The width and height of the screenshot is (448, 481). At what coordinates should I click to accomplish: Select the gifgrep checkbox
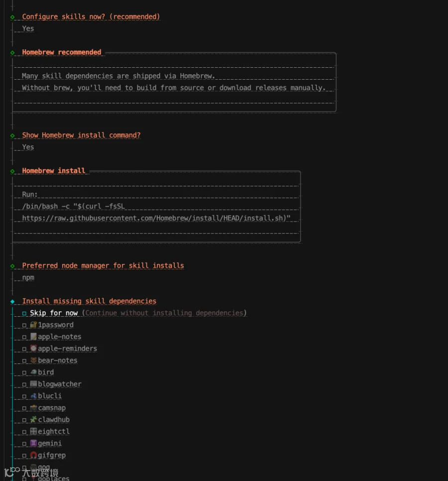pyautogui.click(x=24, y=456)
